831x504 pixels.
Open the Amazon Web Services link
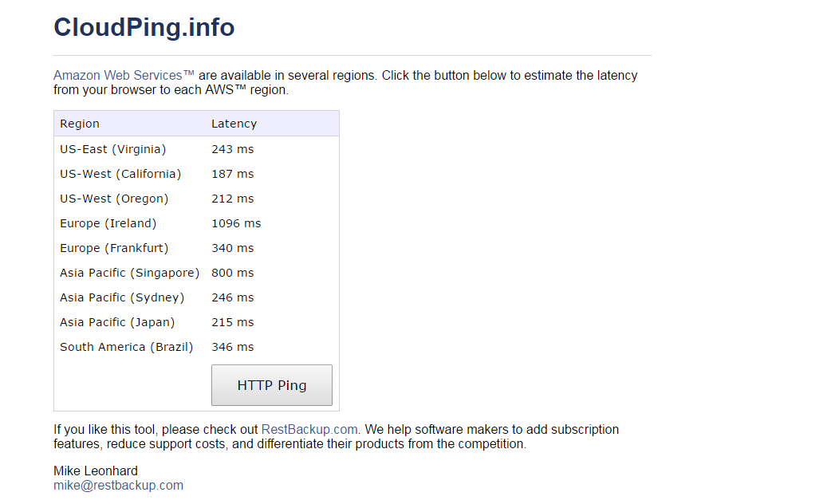click(x=124, y=76)
